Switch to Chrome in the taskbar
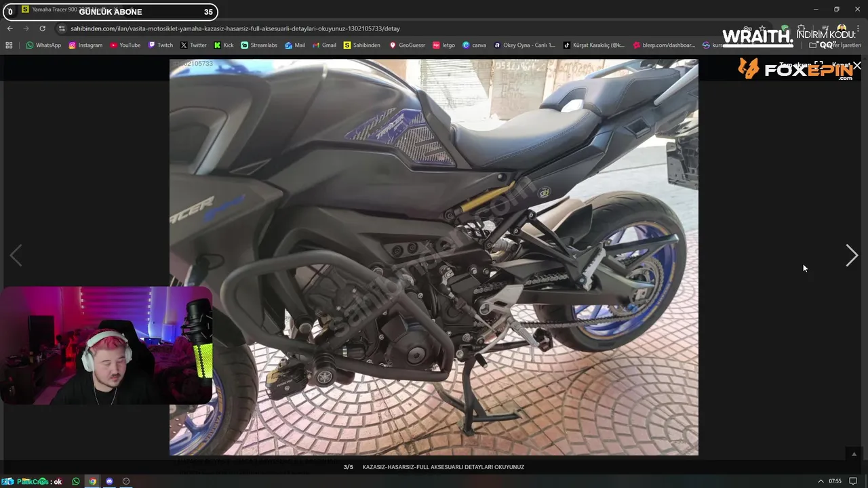 click(x=93, y=481)
